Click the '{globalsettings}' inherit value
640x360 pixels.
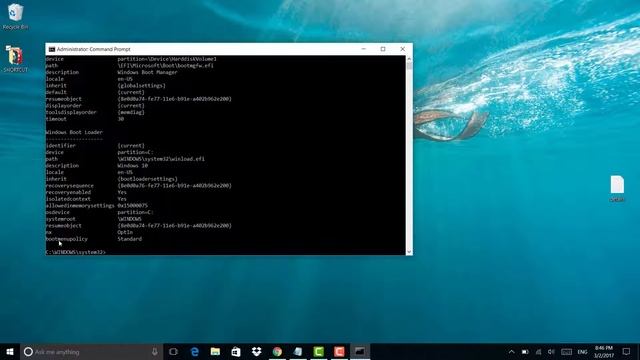pos(142,86)
